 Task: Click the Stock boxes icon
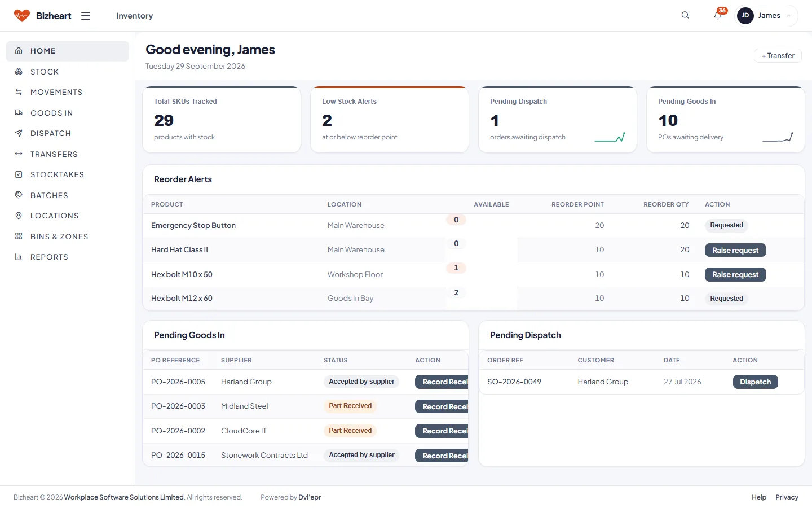[x=19, y=72]
